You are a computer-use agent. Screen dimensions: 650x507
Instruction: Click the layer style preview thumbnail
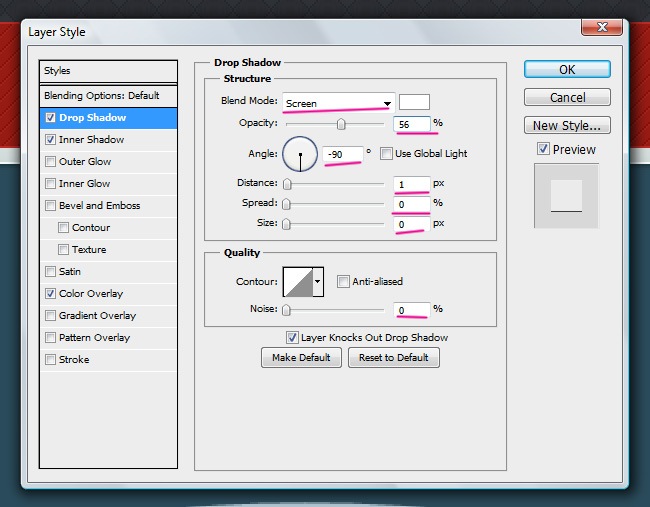[x=566, y=196]
